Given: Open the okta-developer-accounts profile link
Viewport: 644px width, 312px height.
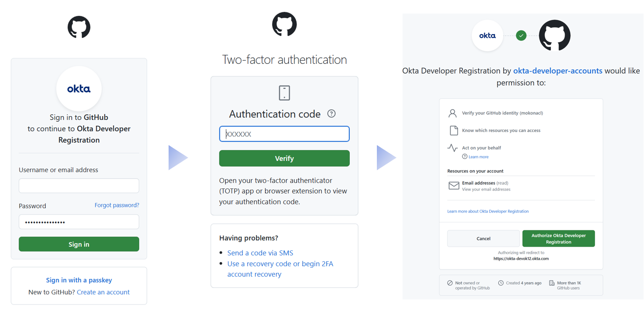Looking at the screenshot, I should tap(558, 70).
